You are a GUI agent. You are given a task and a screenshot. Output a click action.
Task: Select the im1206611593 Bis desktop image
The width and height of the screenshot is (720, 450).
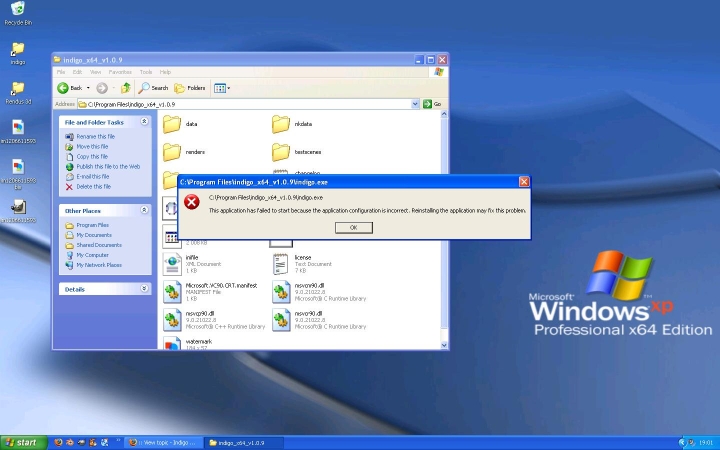(x=18, y=174)
